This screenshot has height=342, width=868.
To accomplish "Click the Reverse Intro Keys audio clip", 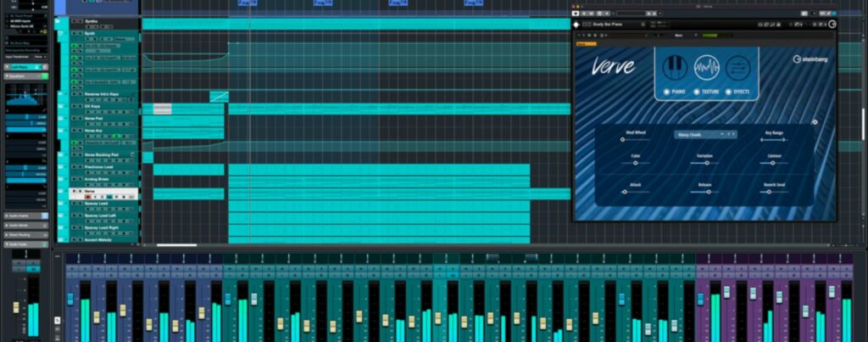I will pyautogui.click(x=220, y=97).
